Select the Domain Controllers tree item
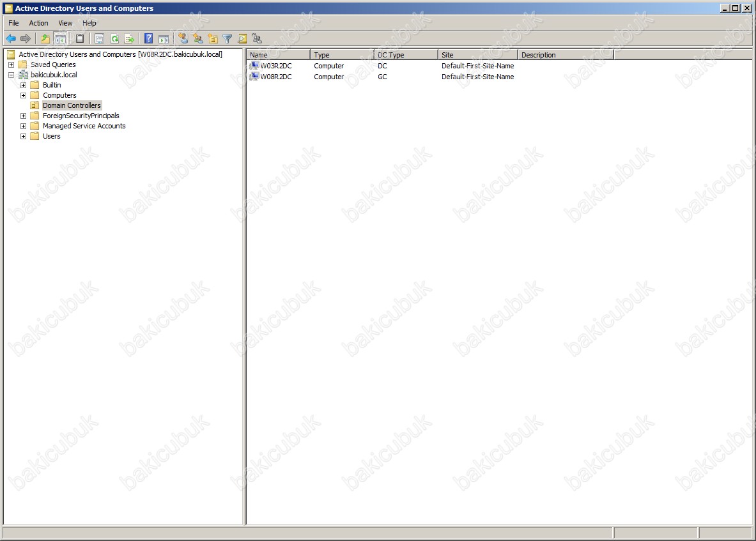This screenshot has height=541, width=756. coord(72,105)
